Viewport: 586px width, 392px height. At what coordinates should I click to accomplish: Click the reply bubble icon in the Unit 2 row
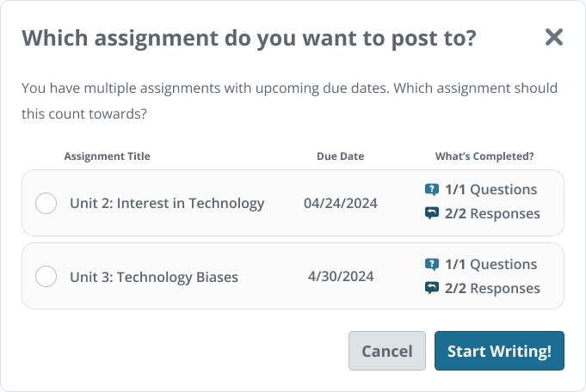[432, 213]
